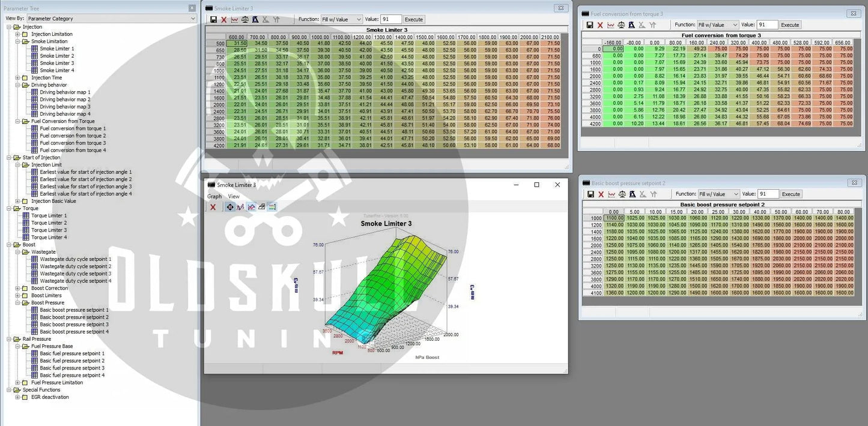
Task: Open the View By Parameter Category dropdown
Action: pyautogui.click(x=112, y=19)
